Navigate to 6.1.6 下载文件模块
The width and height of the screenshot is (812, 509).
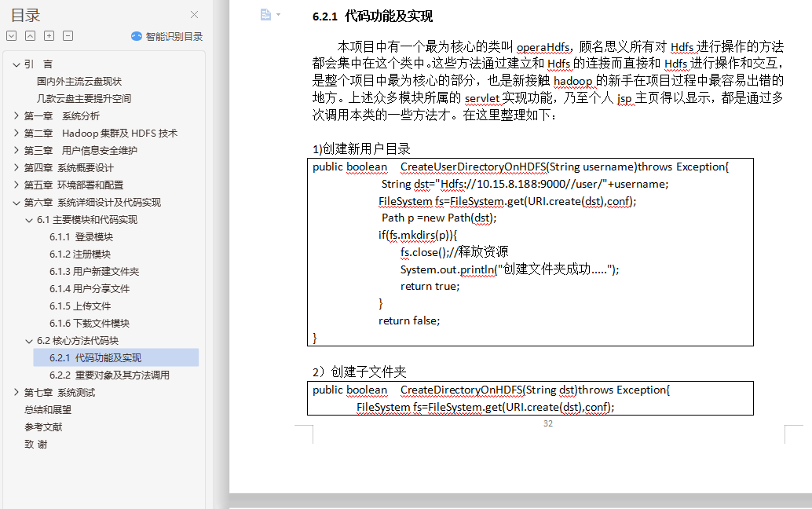tap(90, 323)
